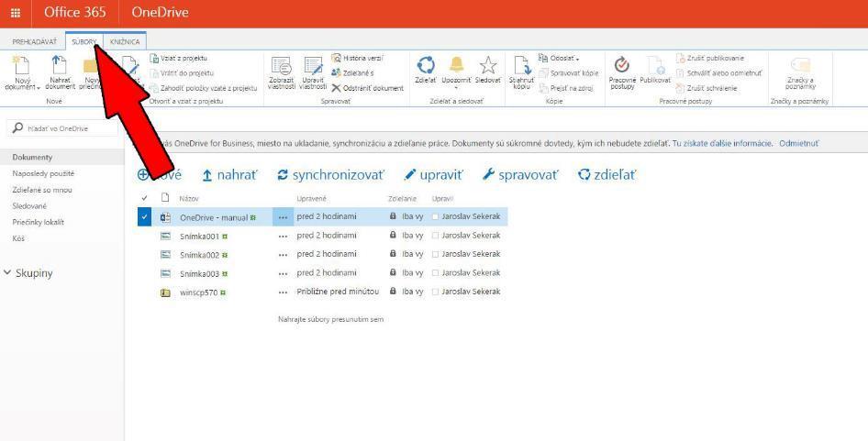The height and width of the screenshot is (441, 868).
Task: Open ellipsis menu for Snímka003
Action: pyautogui.click(x=283, y=274)
